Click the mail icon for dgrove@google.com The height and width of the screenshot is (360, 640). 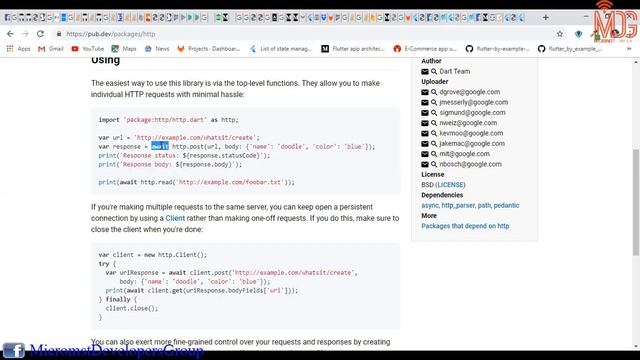point(425,92)
